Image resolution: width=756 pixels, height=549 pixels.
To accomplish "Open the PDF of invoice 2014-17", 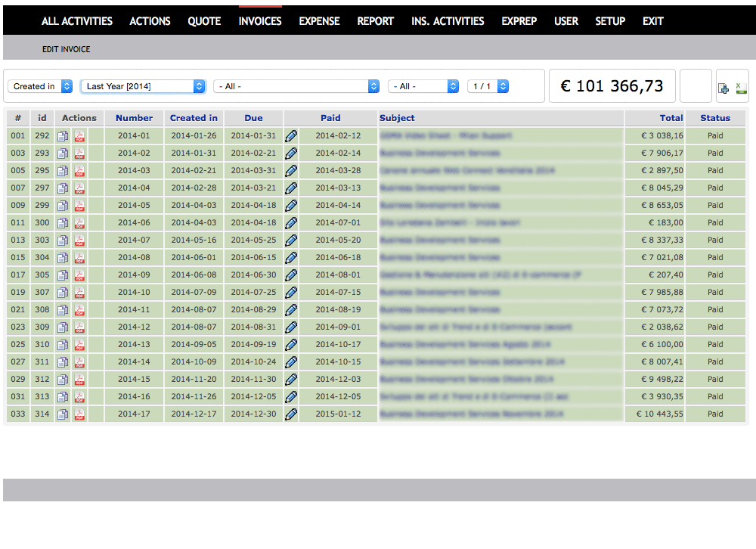I will click(x=79, y=414).
